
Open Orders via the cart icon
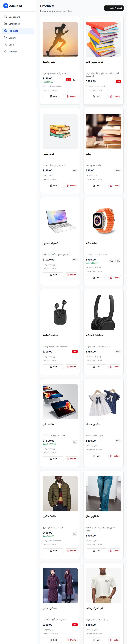pyautogui.click(x=5, y=38)
